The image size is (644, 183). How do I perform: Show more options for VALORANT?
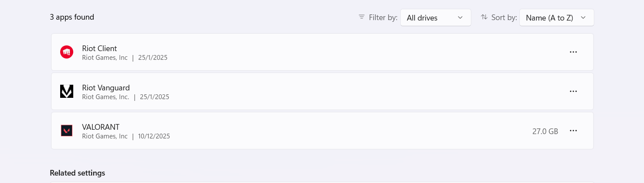point(573,131)
